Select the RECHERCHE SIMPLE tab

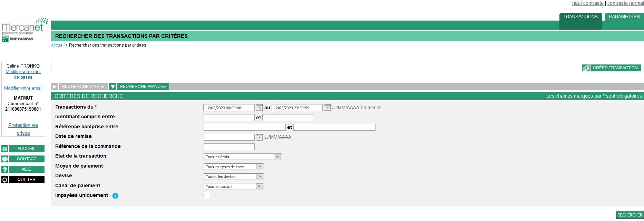click(x=83, y=87)
